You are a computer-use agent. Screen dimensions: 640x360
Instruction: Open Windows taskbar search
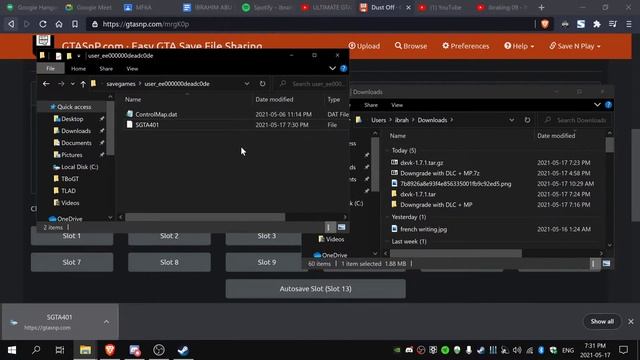click(x=36, y=350)
